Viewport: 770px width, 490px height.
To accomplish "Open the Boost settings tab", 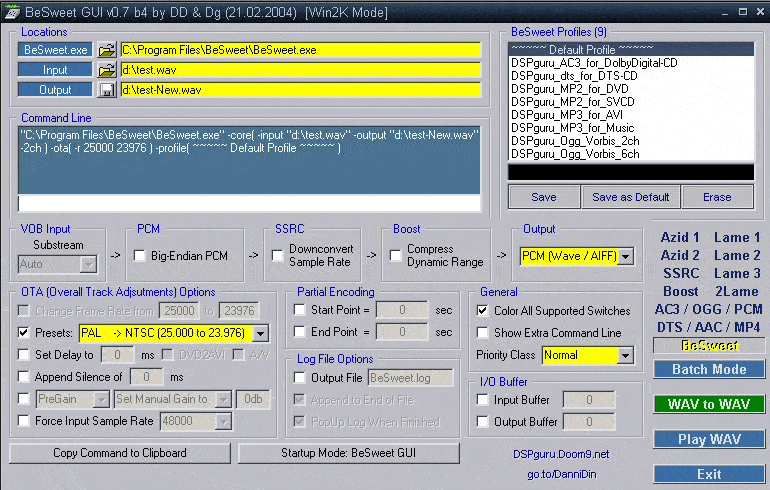I will pos(681,291).
